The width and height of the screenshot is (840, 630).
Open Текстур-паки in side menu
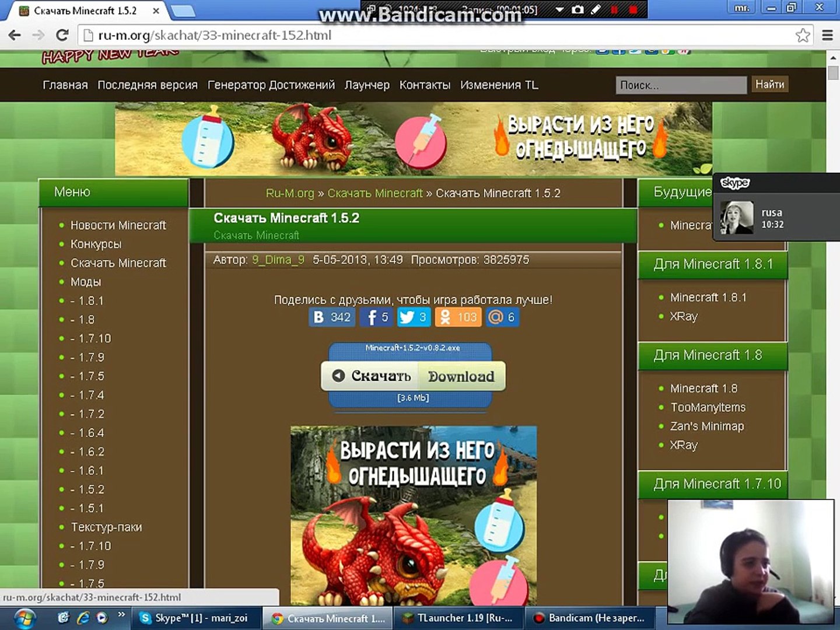coord(107,527)
